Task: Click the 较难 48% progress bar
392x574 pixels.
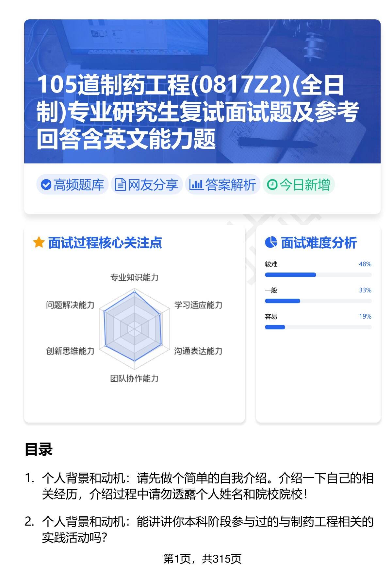Action: point(318,275)
